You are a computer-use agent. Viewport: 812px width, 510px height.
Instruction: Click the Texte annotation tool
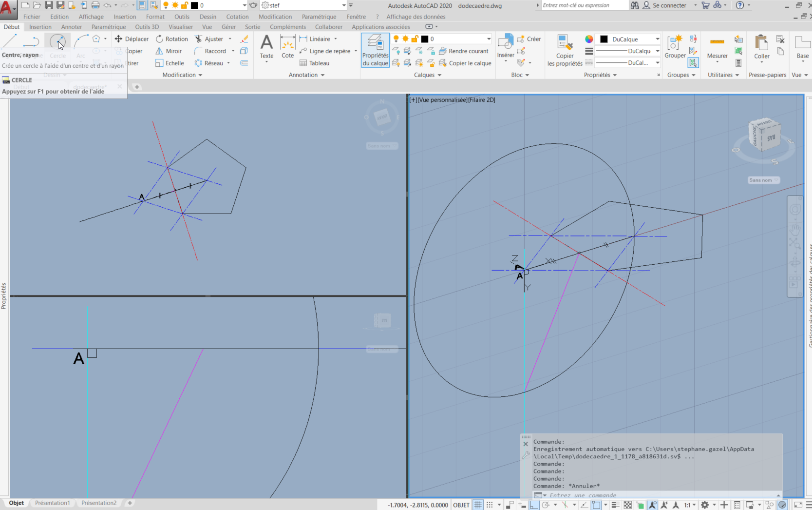[x=266, y=47]
